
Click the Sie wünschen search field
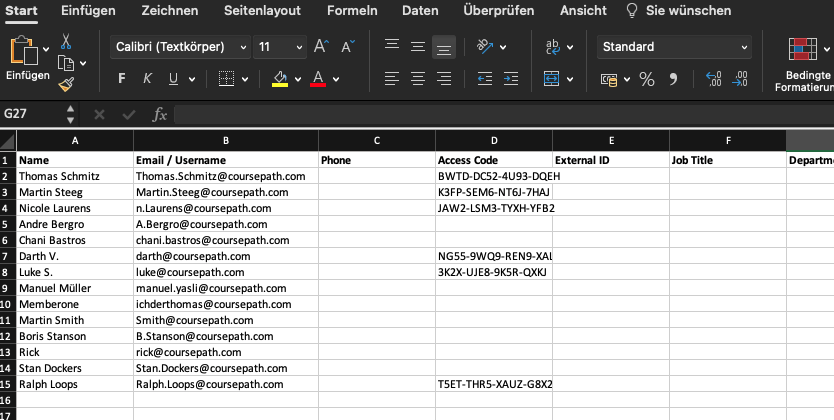(688, 11)
